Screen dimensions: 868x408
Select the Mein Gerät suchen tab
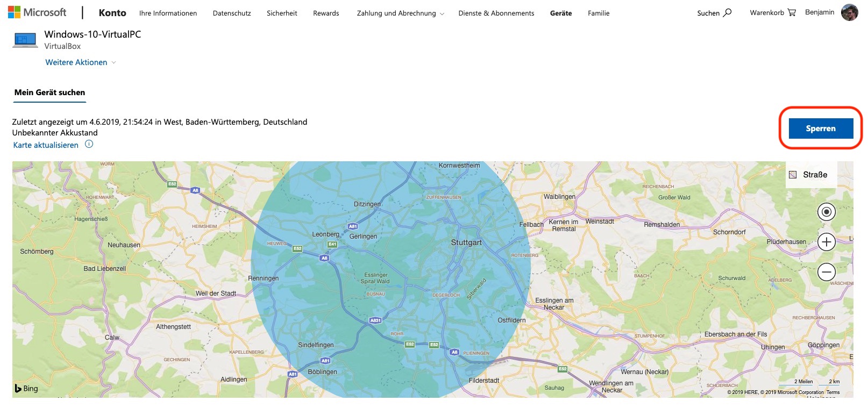click(x=49, y=92)
